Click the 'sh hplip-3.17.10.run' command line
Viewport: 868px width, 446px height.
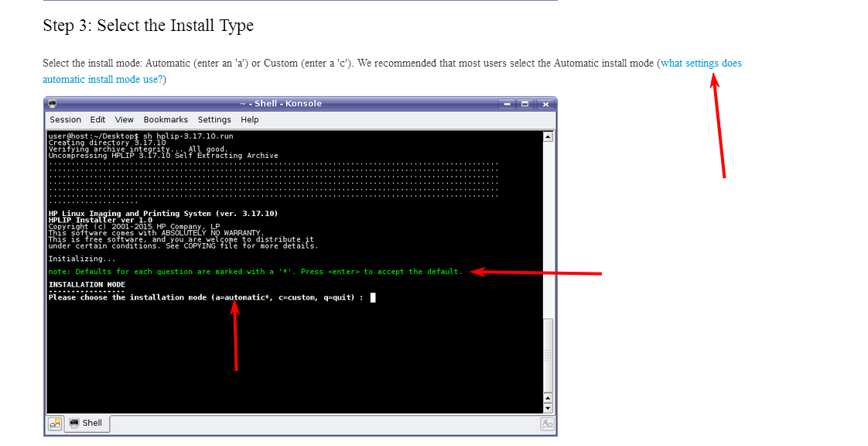188,136
